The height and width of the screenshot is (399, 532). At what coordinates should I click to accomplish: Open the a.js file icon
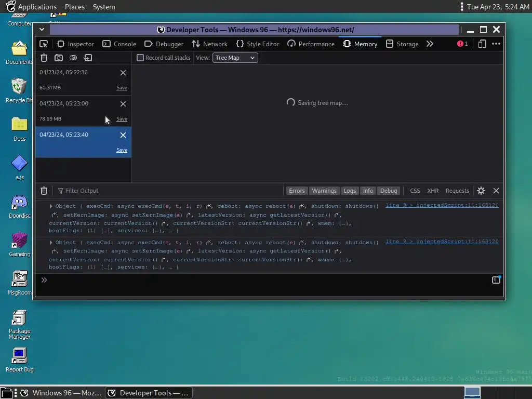point(19,168)
